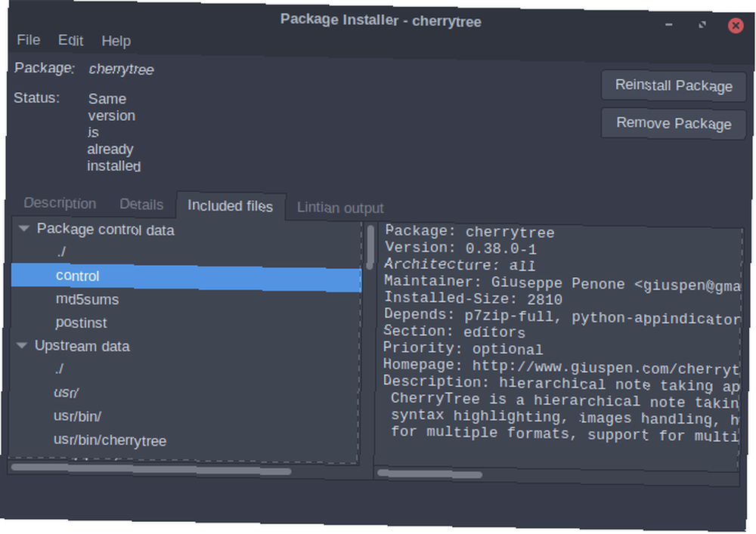The image size is (756, 534).
Task: Switch to the Details tab
Action: (141, 205)
